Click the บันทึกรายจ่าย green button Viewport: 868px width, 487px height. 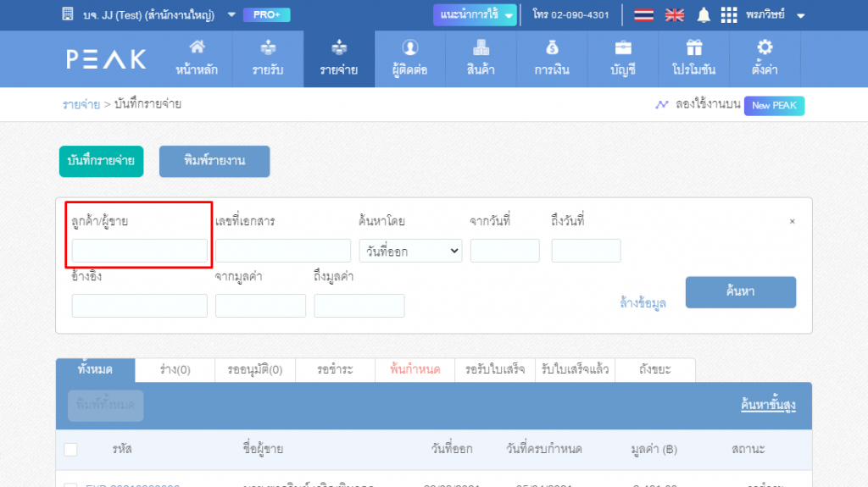(102, 161)
